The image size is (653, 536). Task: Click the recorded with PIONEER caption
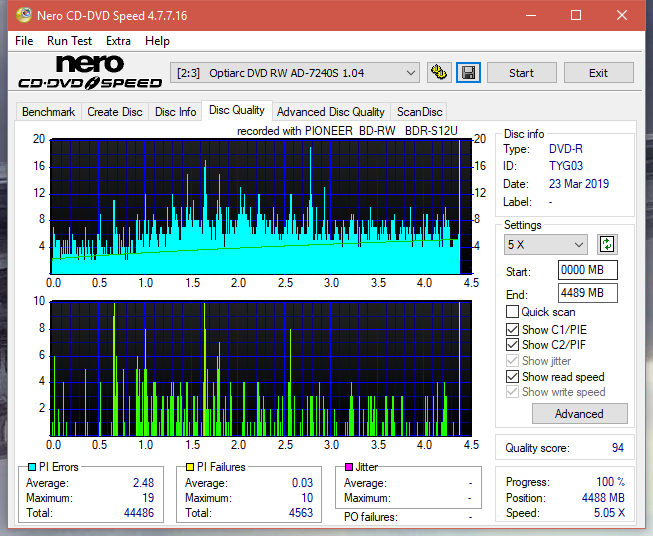347,131
